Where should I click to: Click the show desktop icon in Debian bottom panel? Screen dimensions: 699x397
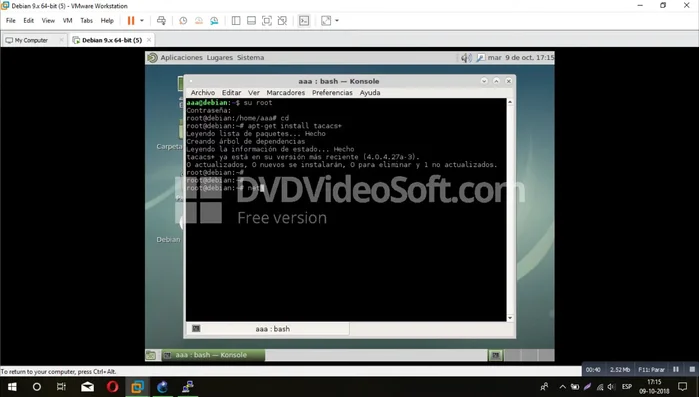click(151, 355)
